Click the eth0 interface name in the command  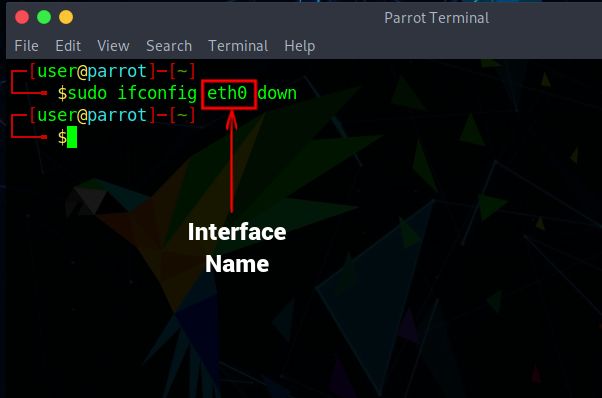tap(227, 93)
